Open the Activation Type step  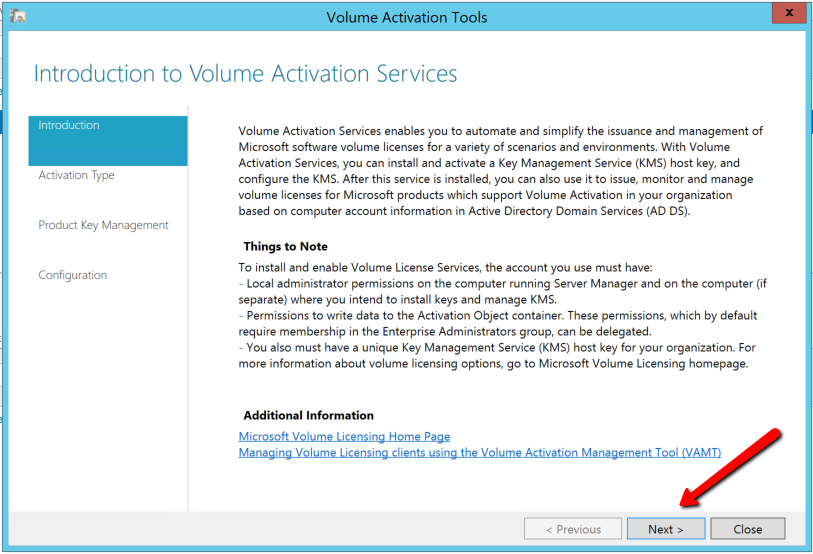[77, 176]
